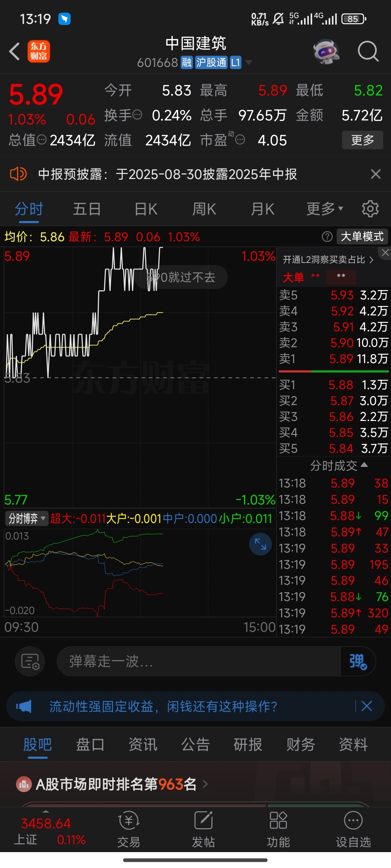
Task: Switch to 财务 tab
Action: (301, 745)
